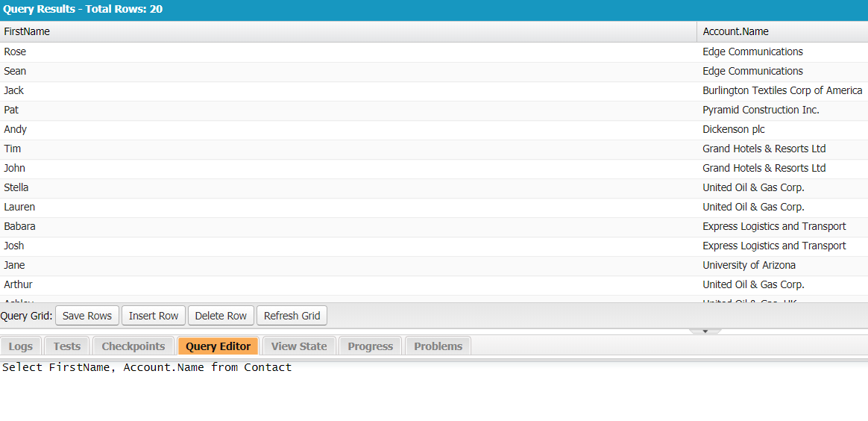This screenshot has height=421, width=868.
Task: Select the Tim first name cell
Action: tap(349, 149)
